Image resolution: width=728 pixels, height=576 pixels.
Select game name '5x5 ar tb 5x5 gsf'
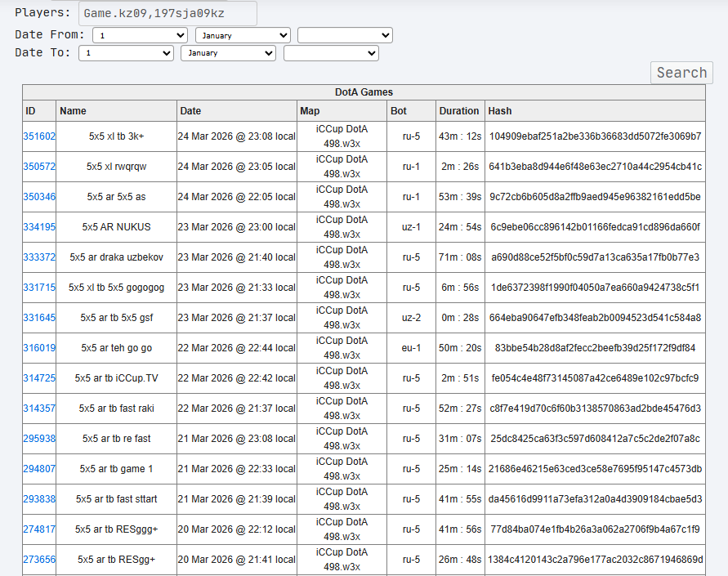click(117, 318)
